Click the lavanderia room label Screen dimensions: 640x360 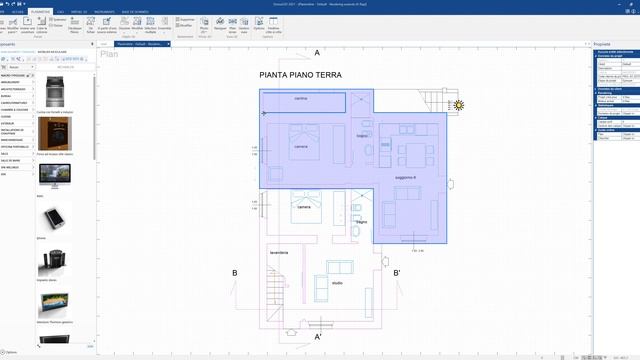[279, 253]
